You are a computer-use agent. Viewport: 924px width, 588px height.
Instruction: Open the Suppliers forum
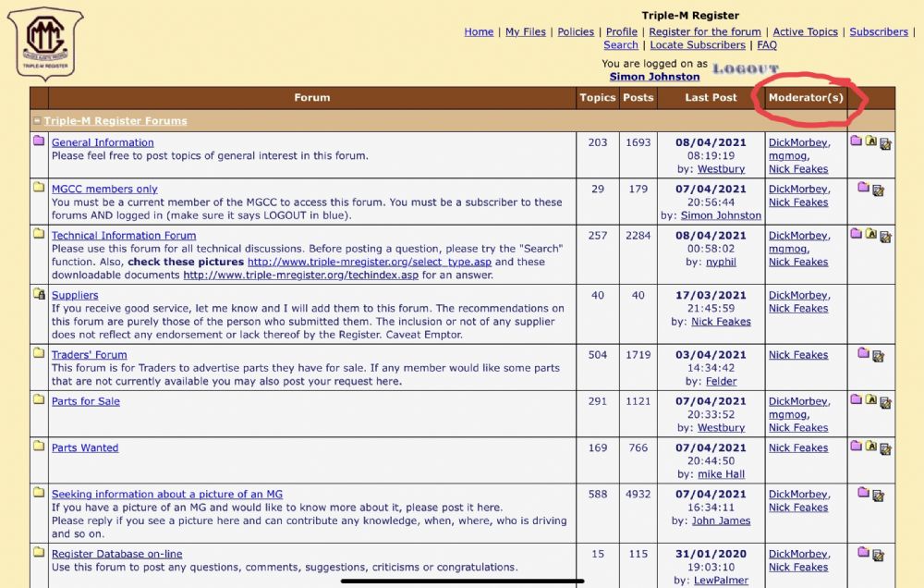point(75,295)
